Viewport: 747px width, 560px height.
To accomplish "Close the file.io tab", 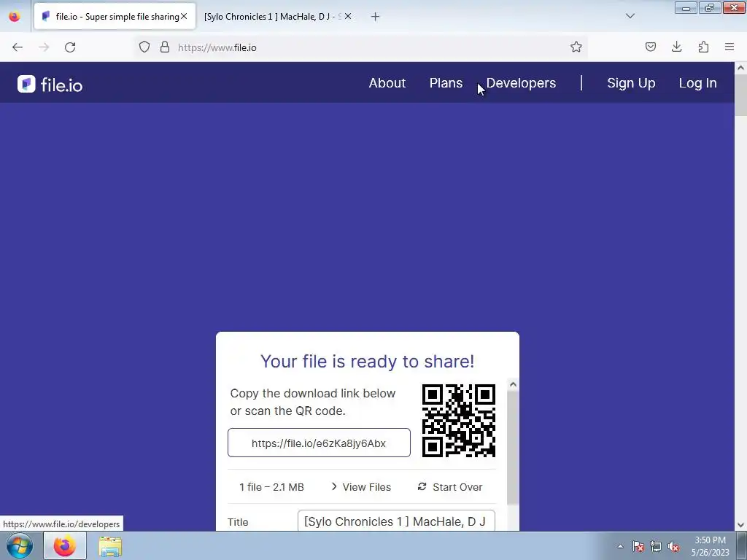I will tap(184, 16).
